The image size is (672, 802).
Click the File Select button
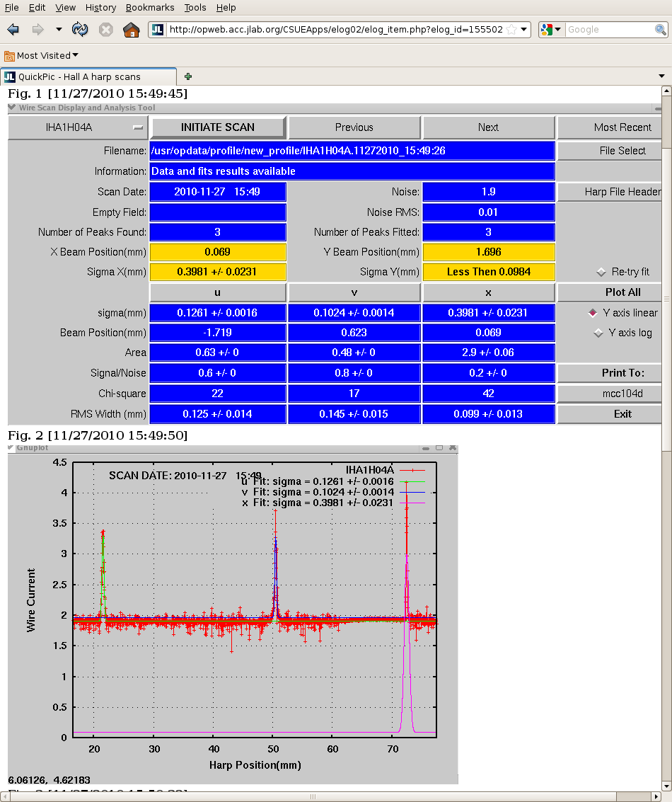610,151
